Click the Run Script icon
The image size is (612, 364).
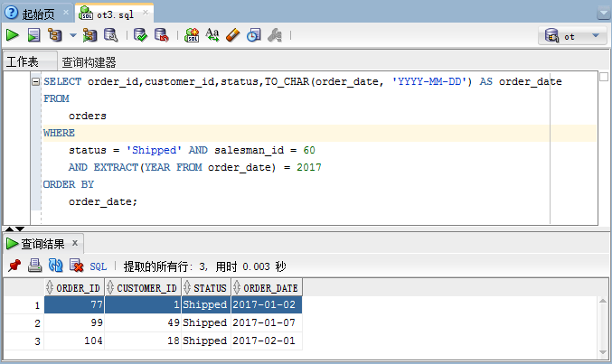pos(33,35)
